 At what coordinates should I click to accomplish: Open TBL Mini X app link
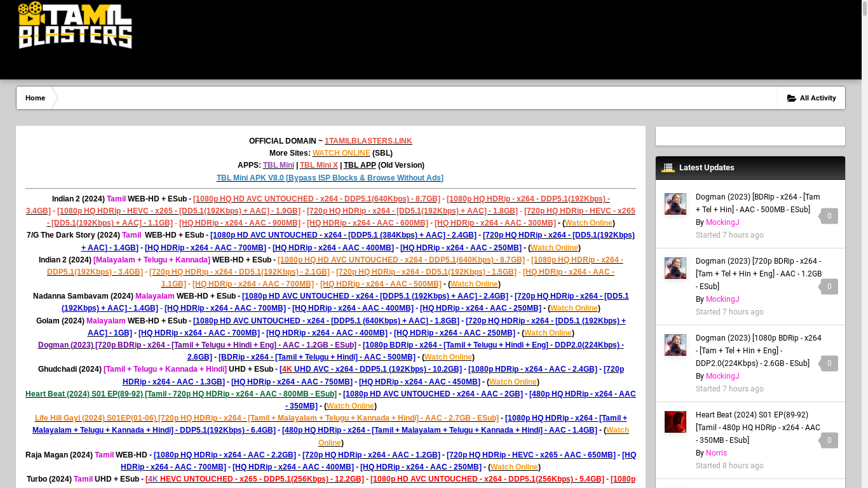point(319,165)
